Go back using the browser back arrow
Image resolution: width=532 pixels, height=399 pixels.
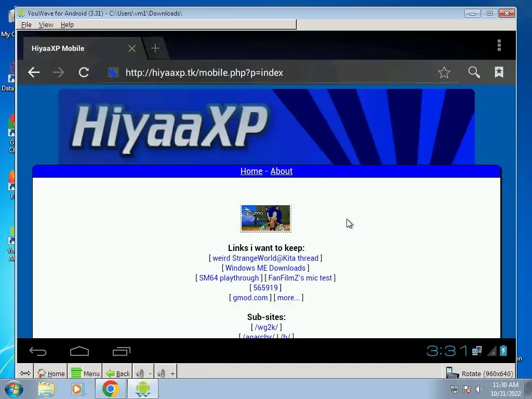(34, 72)
